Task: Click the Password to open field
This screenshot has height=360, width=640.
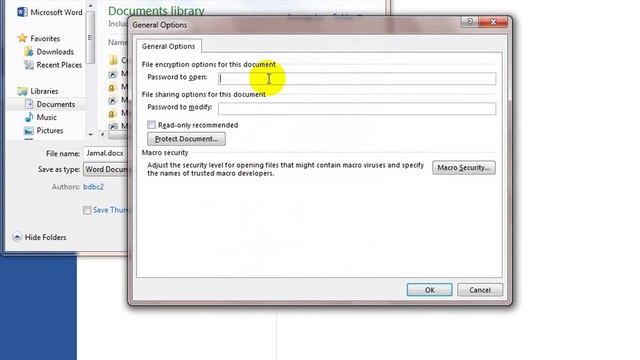Action: coord(357,78)
